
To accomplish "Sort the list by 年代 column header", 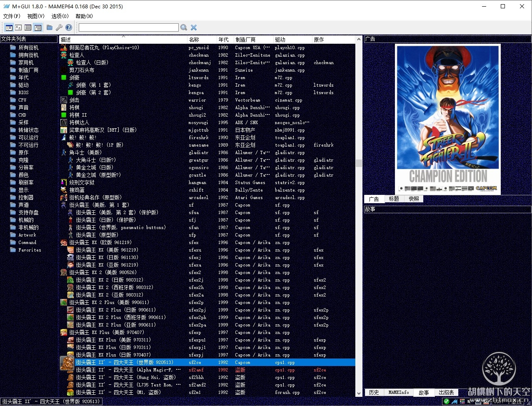I will tap(224, 40).
